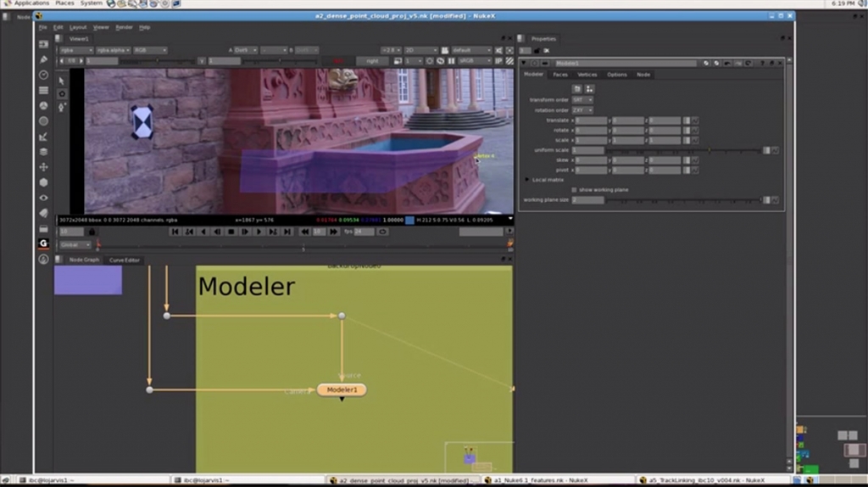Screen dimensions: 868x487
Task: Select the arrow select tool in viewer
Action: (x=62, y=81)
